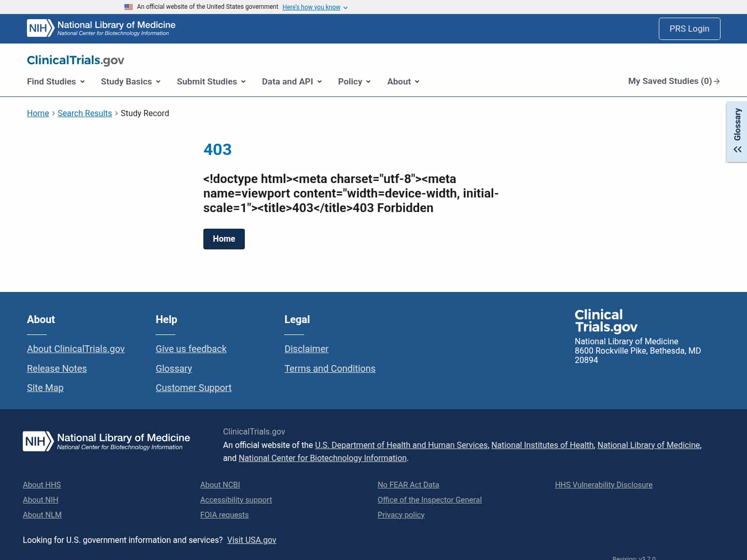Screen dimensions: 747x560
Task: Click the NIH National Library of Medicine header logo
Action: tap(101, 28)
